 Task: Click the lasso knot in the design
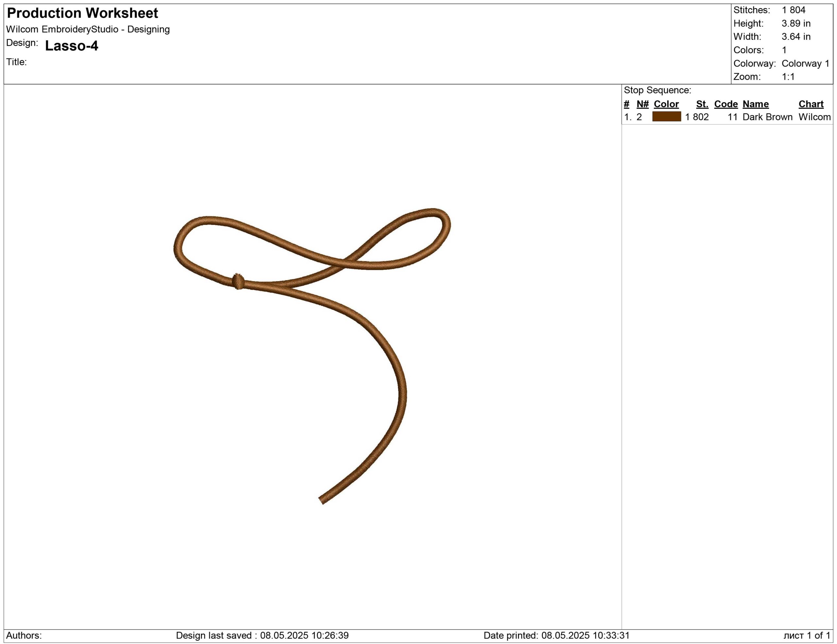[238, 281]
